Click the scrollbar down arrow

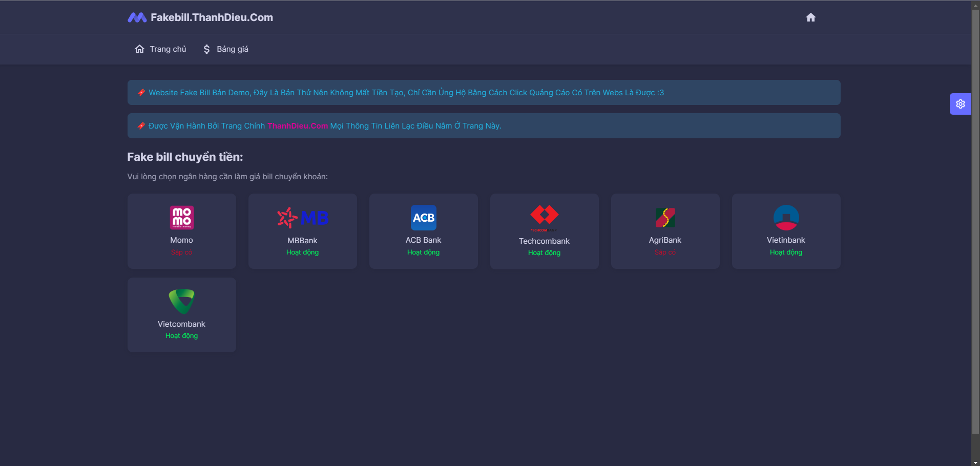976,462
